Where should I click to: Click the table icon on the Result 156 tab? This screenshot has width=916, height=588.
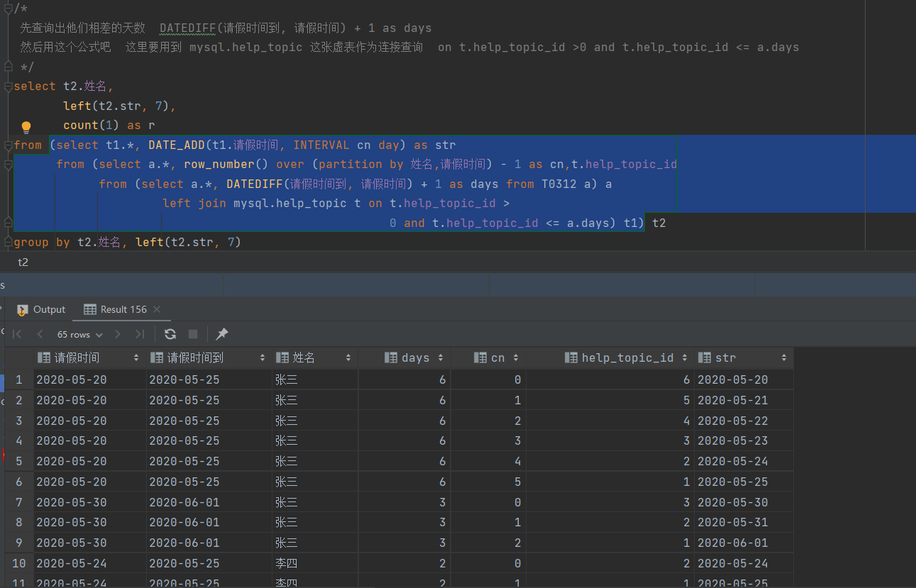[x=89, y=309]
